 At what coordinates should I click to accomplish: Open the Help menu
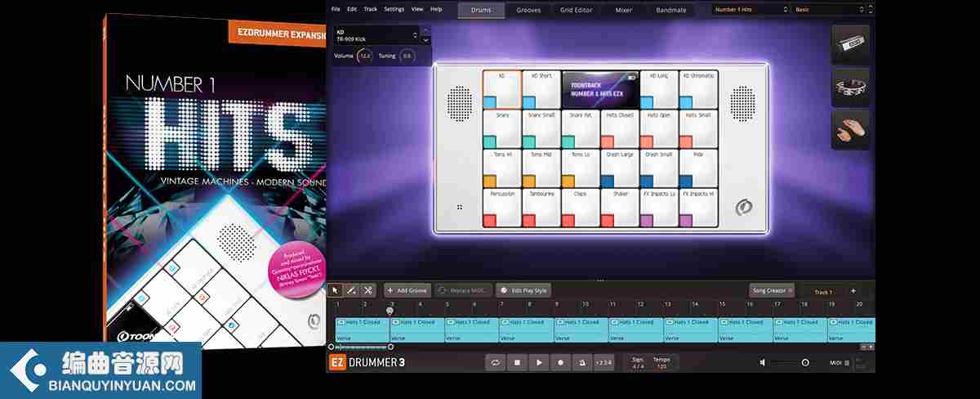(x=436, y=9)
